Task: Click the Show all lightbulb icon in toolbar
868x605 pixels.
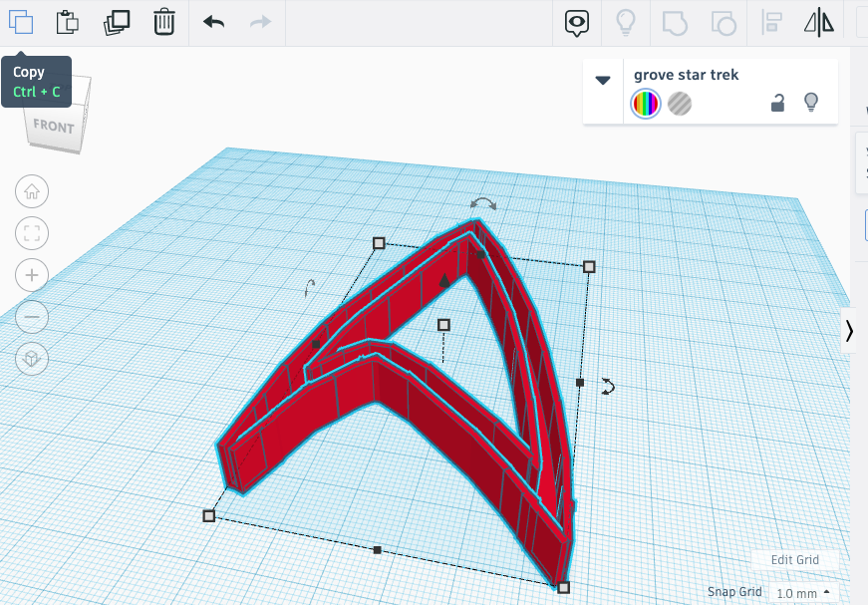Action: pyautogui.click(x=626, y=23)
